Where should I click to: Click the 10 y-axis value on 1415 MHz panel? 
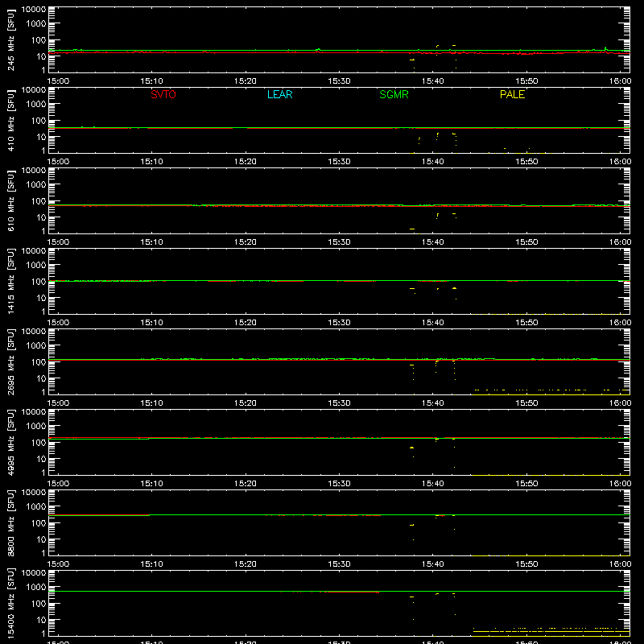tap(41, 298)
